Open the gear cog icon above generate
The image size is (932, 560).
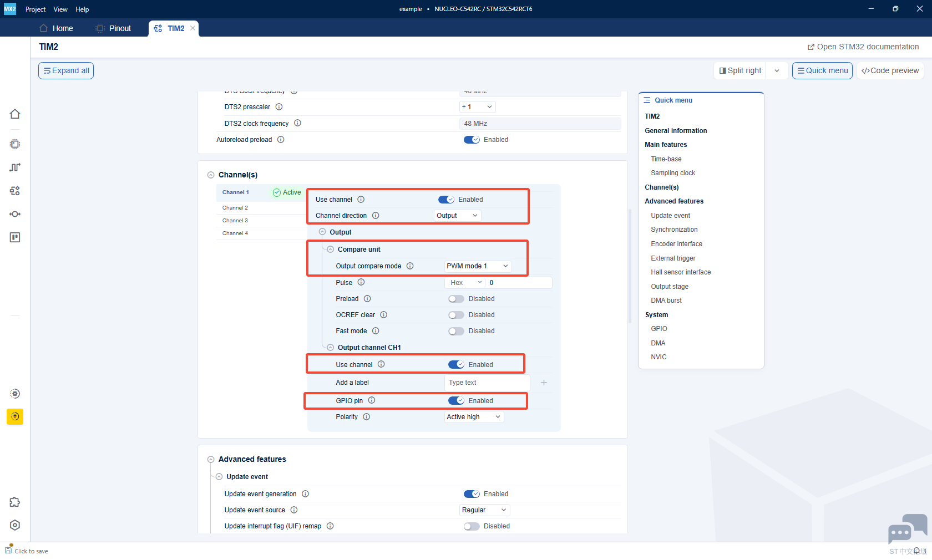15,394
